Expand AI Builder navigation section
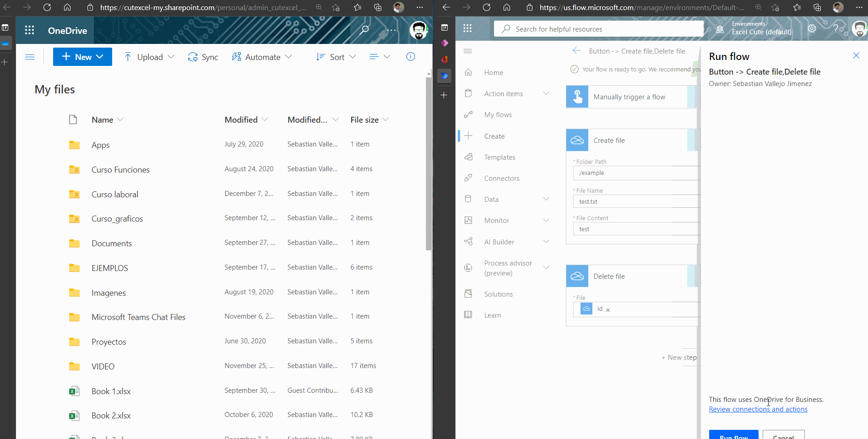 [546, 242]
